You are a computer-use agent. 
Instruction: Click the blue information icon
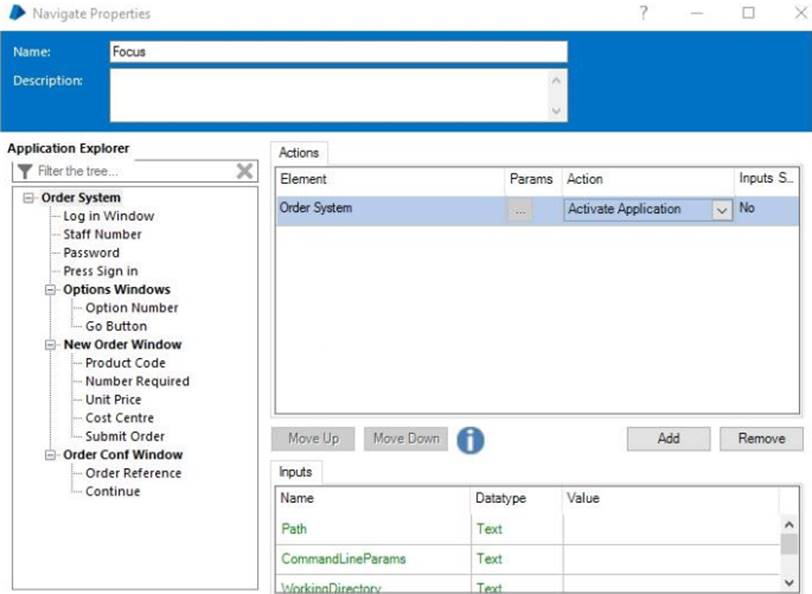[x=470, y=439]
